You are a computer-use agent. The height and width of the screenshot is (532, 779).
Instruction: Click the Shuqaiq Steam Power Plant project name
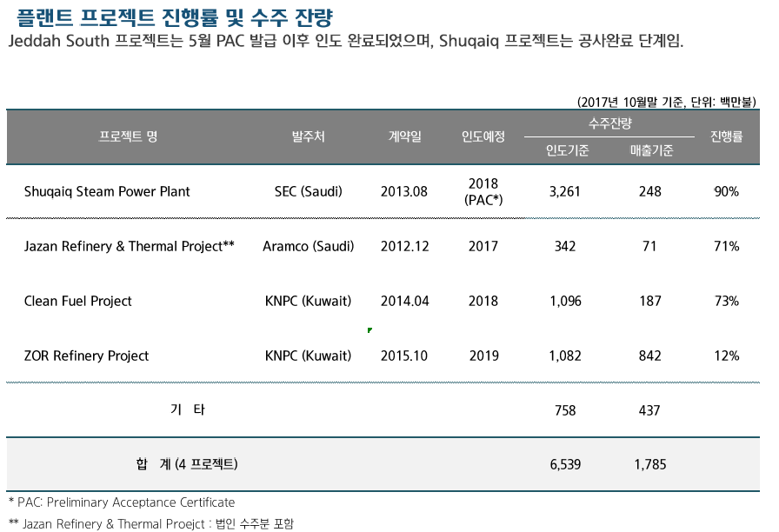[107, 191]
